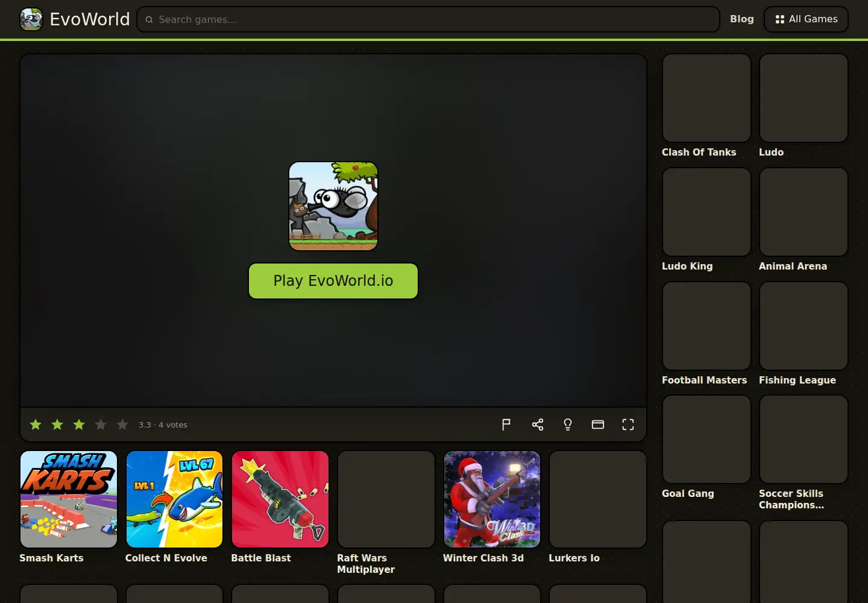
Task: Rate the game two stars
Action: 57,425
